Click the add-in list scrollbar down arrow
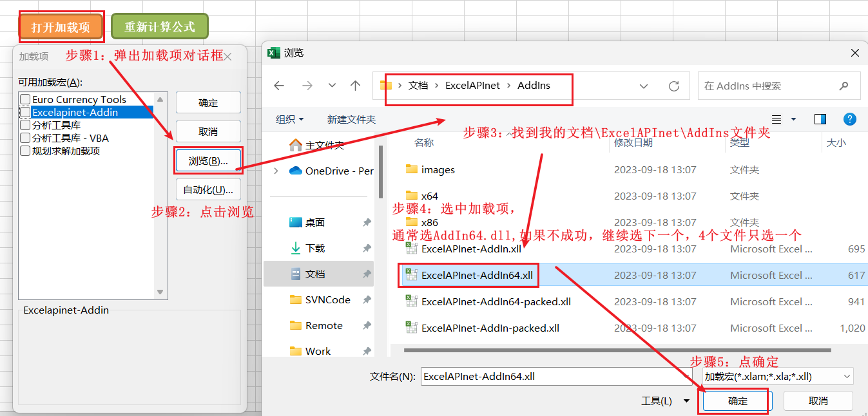This screenshot has height=416, width=868. (x=160, y=292)
